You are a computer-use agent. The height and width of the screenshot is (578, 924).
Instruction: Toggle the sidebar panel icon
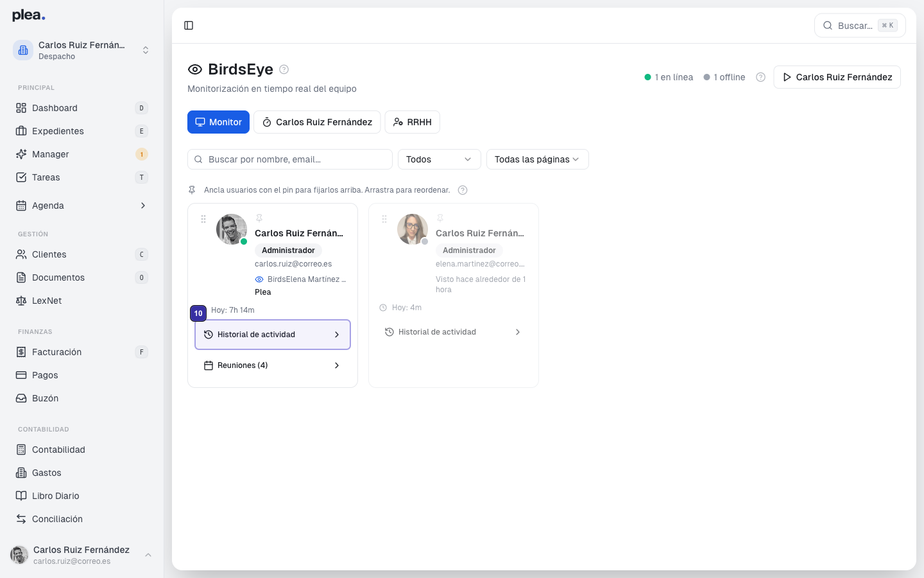click(189, 26)
